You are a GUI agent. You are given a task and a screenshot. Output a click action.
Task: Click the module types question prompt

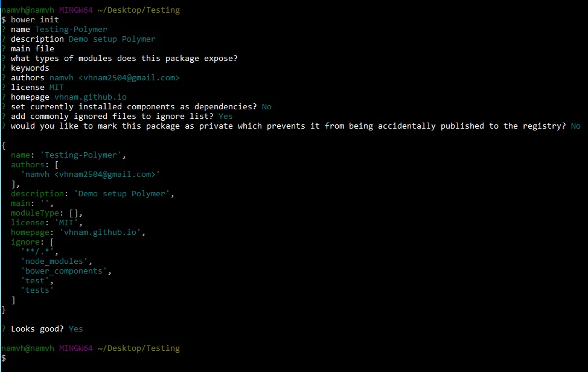[x=124, y=58]
